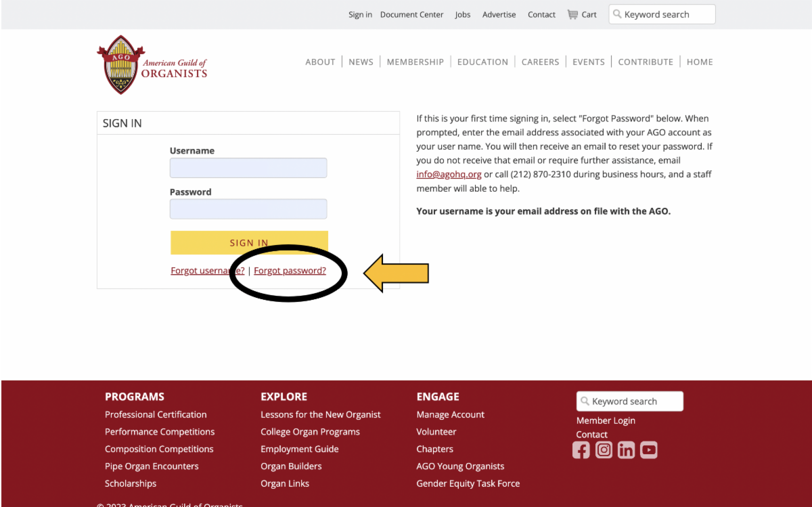Open Organ Links footer link
Viewport: 812px width, 507px height.
click(x=285, y=484)
